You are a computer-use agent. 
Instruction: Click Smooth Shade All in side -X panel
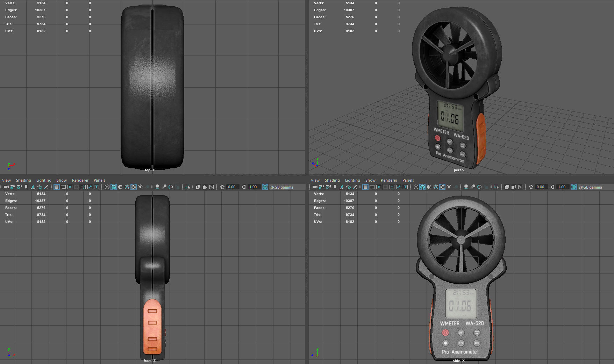coord(422,187)
